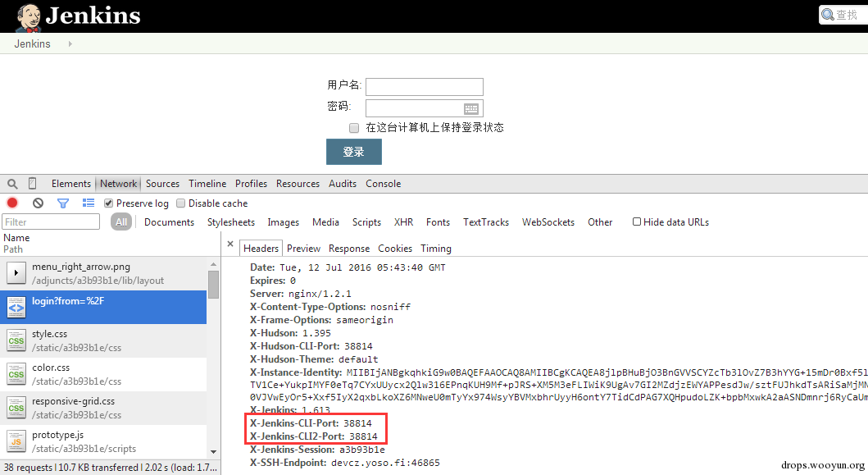Click the virtual keyboard icon in password field

(471, 108)
